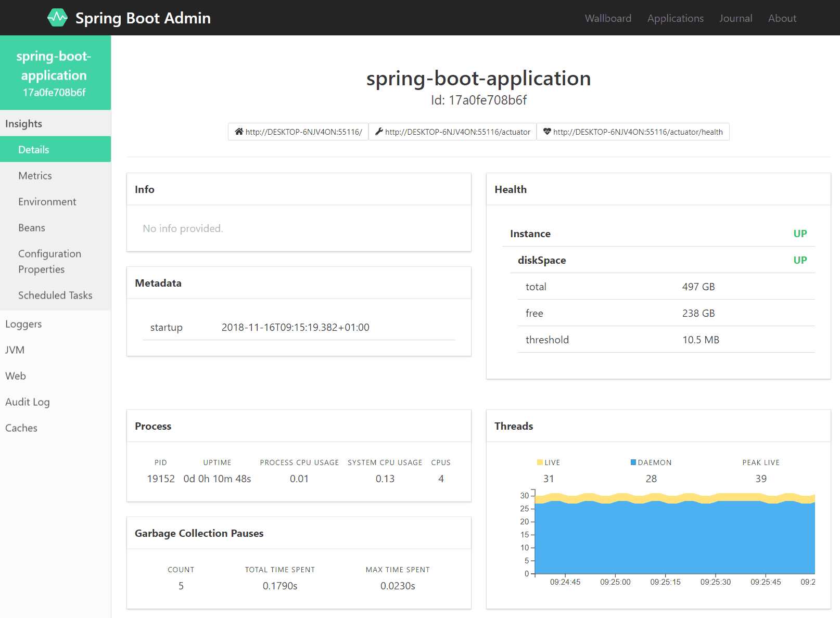Open the Audit Log view
Screen dimensions: 840x618
pos(28,402)
